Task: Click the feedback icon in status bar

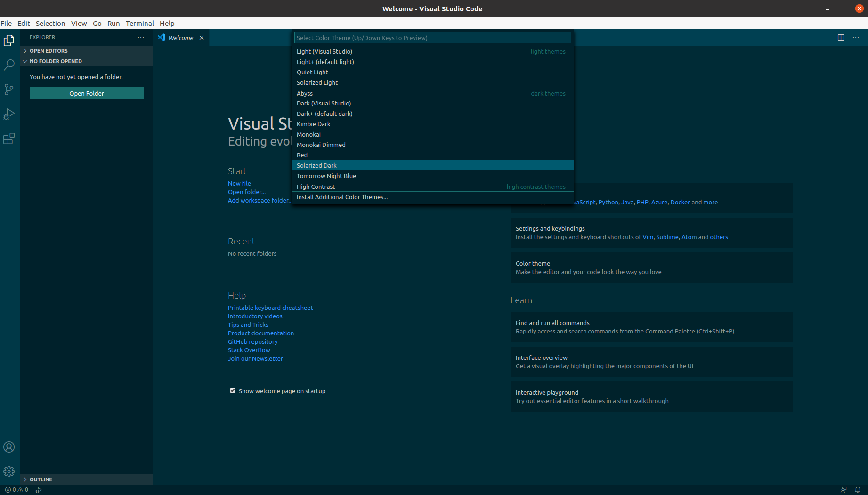Action: tap(844, 490)
